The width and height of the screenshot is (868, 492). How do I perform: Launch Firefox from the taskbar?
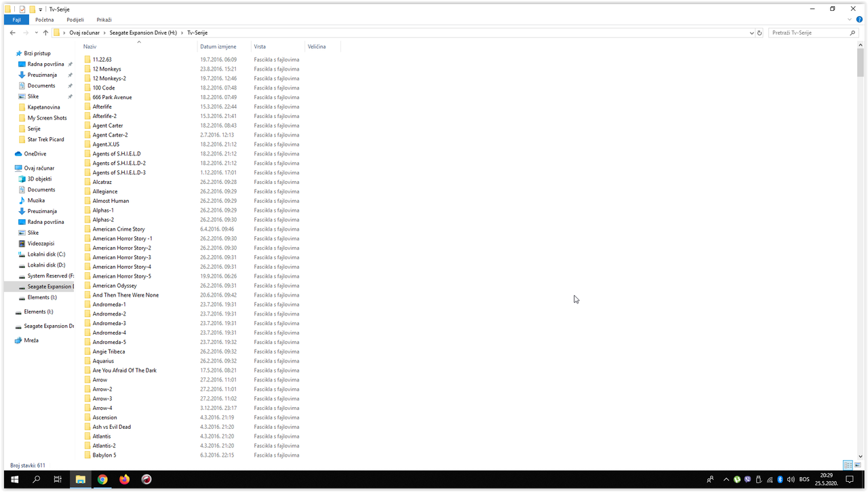tap(124, 479)
